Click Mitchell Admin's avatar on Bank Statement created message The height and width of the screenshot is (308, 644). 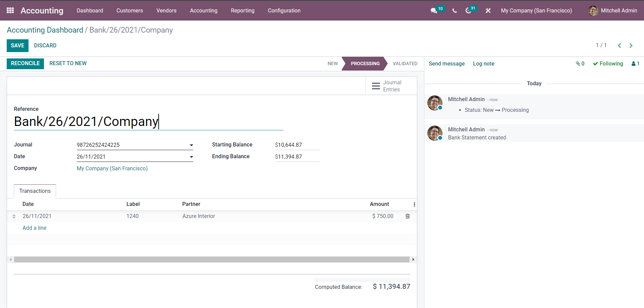pos(435,133)
